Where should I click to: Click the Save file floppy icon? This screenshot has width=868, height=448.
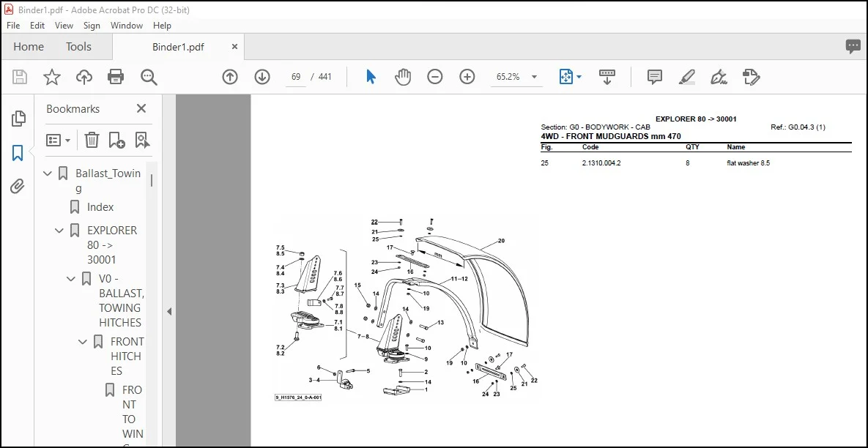(19, 77)
